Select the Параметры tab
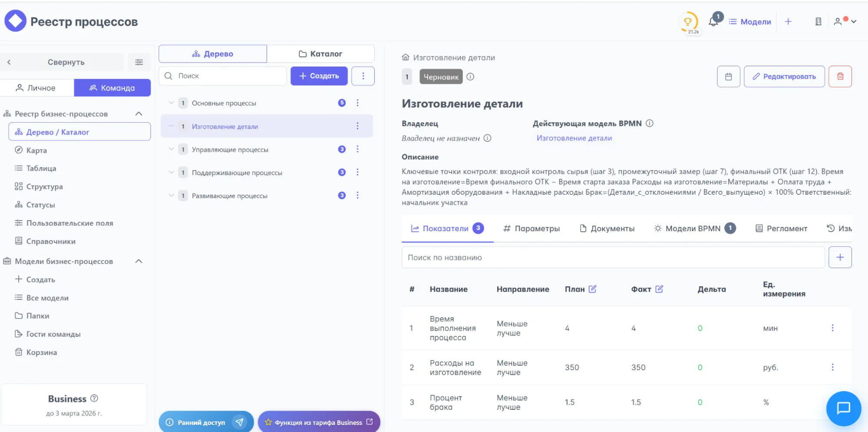This screenshot has width=868, height=432. [x=531, y=228]
